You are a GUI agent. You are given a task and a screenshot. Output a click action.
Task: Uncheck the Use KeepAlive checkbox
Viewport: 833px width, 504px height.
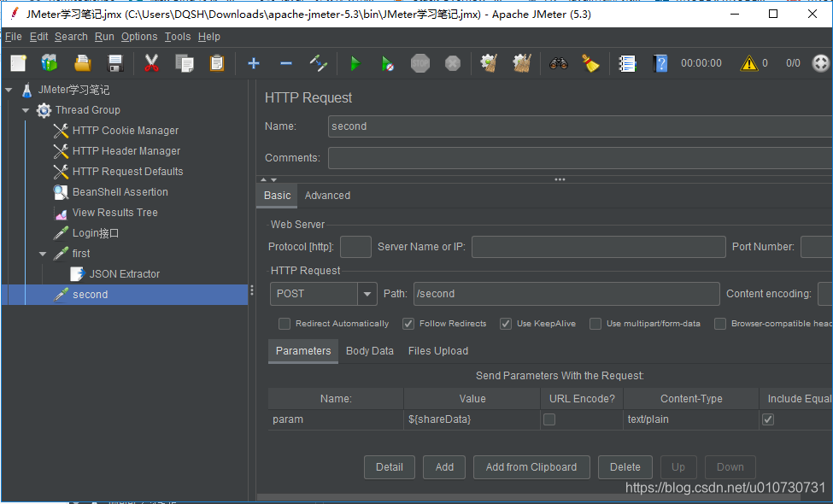[x=506, y=324]
